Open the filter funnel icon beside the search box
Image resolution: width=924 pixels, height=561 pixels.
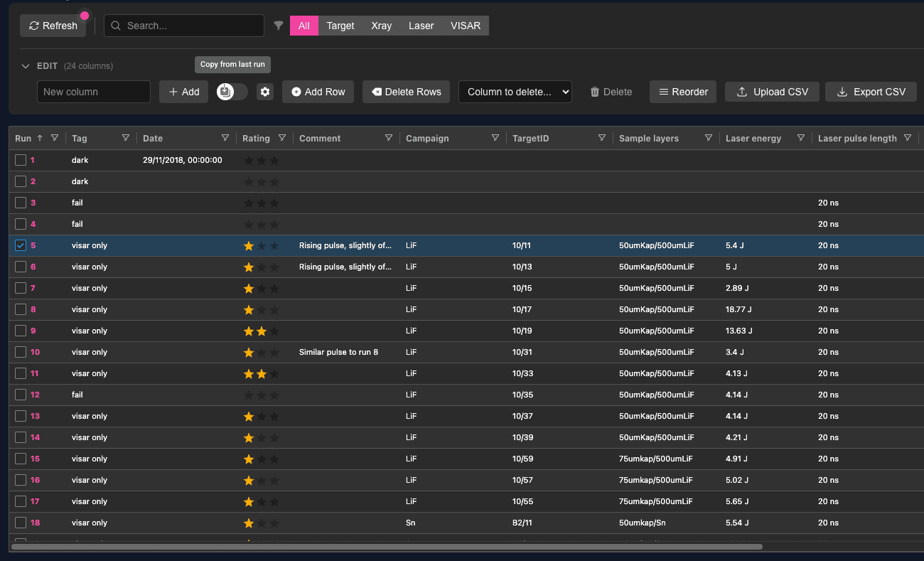(279, 25)
